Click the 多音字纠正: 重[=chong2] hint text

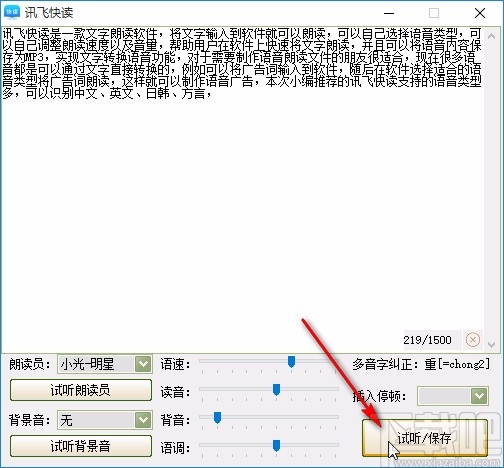click(x=421, y=364)
